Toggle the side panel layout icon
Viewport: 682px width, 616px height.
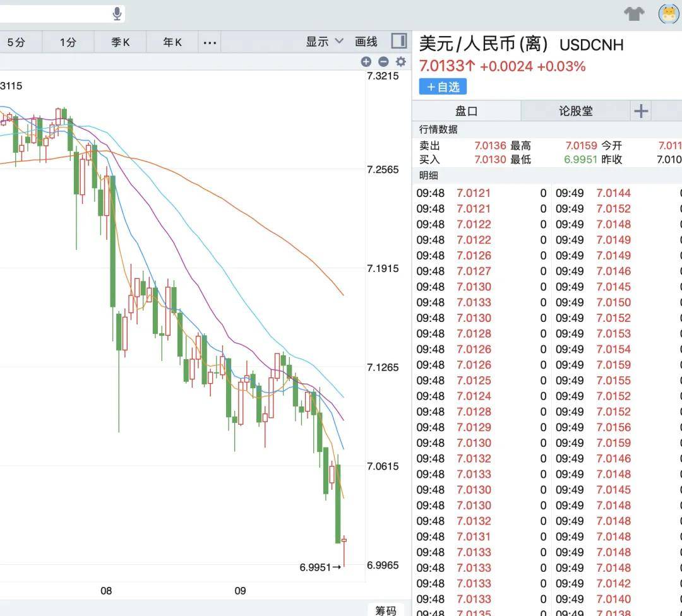click(x=399, y=41)
